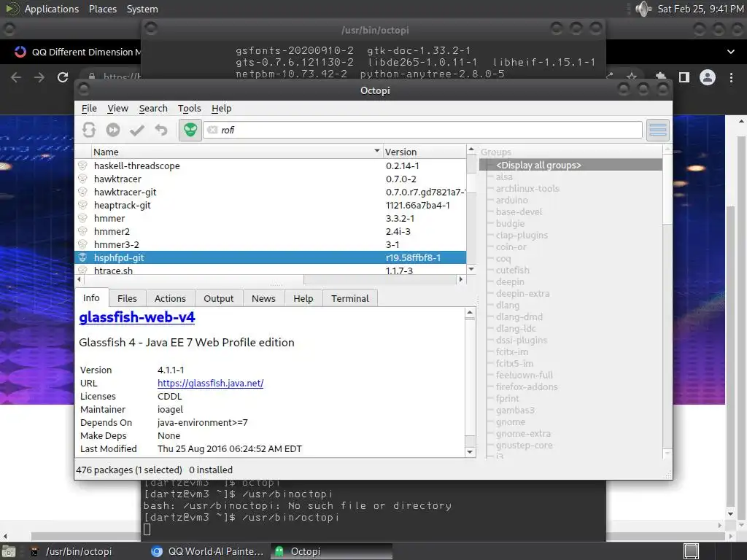The height and width of the screenshot is (560, 747).
Task: Click the Cancel/undo arrow toolbar icon
Action: [x=161, y=130]
